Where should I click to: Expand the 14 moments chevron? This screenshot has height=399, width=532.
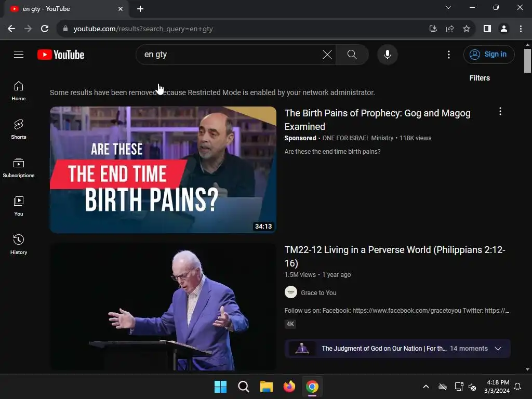(x=498, y=349)
